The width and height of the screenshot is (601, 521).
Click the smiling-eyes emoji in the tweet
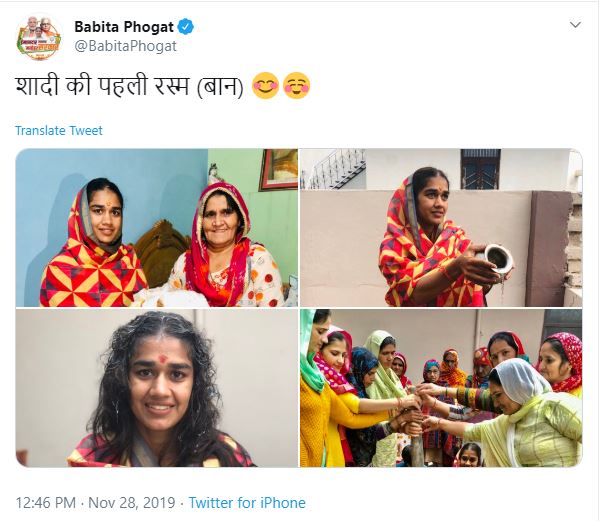pyautogui.click(x=266, y=86)
